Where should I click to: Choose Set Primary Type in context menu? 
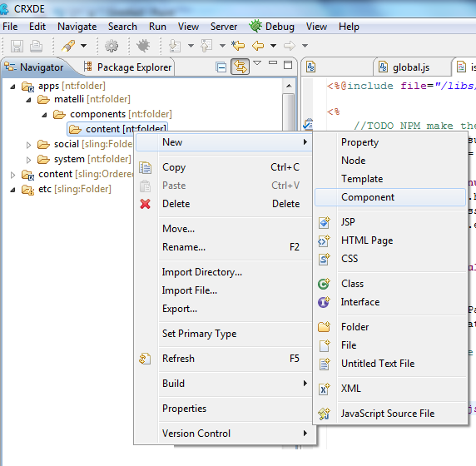[223, 334]
